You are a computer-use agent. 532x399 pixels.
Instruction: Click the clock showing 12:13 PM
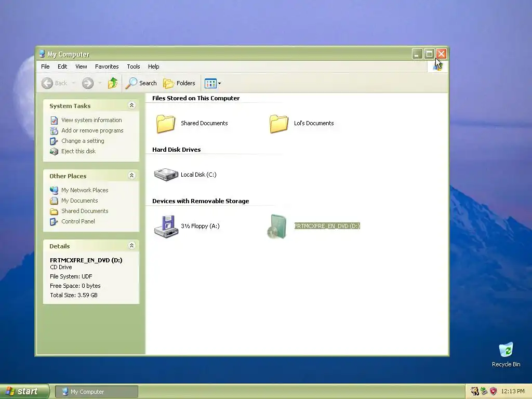tap(513, 392)
